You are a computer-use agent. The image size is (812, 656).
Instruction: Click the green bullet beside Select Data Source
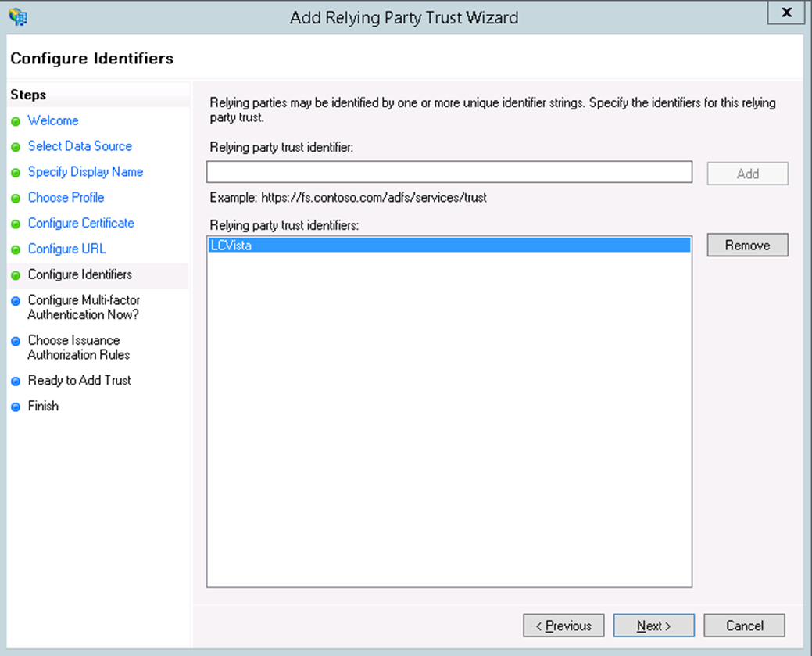pyautogui.click(x=16, y=148)
